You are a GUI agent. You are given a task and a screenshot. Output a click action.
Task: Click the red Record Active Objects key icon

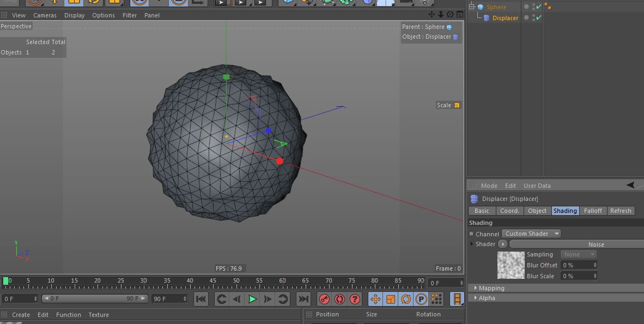(324, 299)
